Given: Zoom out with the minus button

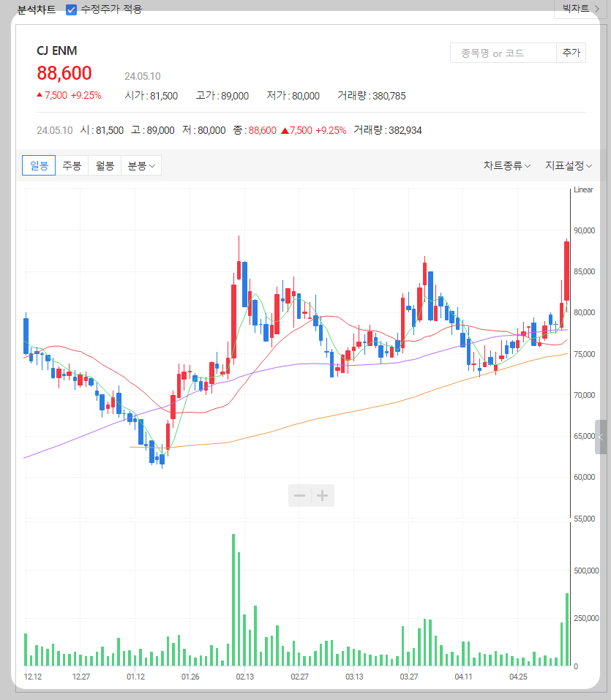Looking at the screenshot, I should [300, 495].
